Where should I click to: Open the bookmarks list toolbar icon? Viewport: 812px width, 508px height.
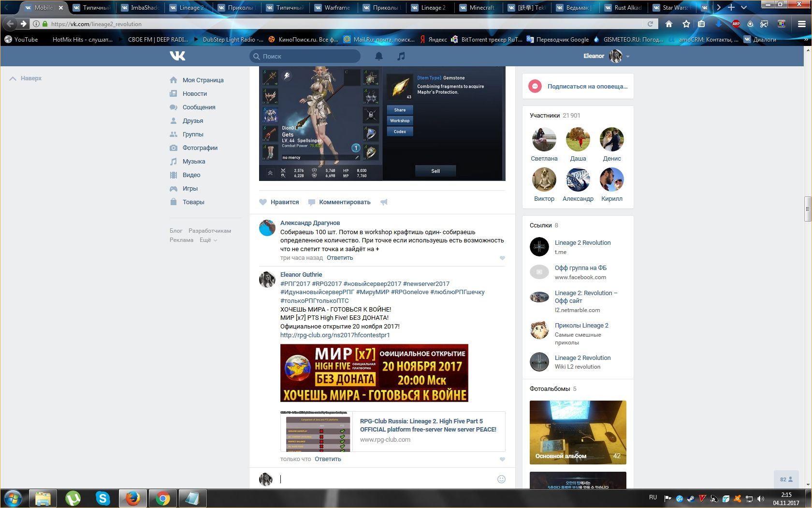(701, 24)
